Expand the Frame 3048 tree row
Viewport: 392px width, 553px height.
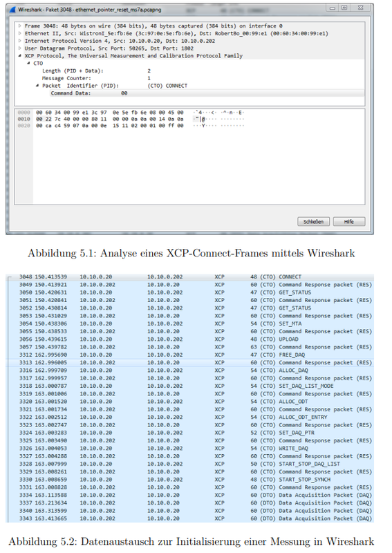(x=20, y=26)
